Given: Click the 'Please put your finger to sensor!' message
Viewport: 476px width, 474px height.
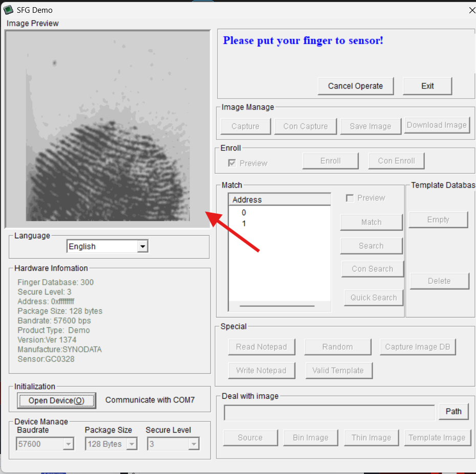Looking at the screenshot, I should [303, 40].
